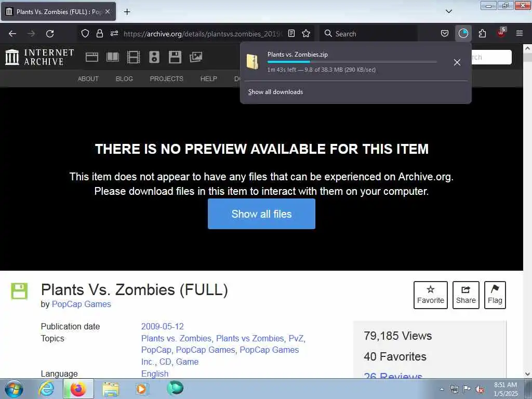
Task: Click Show all downloads
Action: point(275,92)
